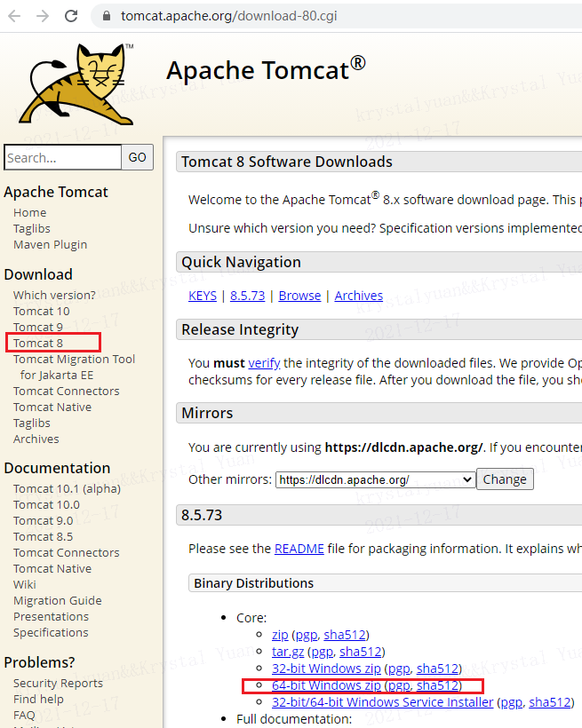Download 32-bit/64-bit Windows Service Installer
This screenshot has height=728, width=582.
(383, 702)
